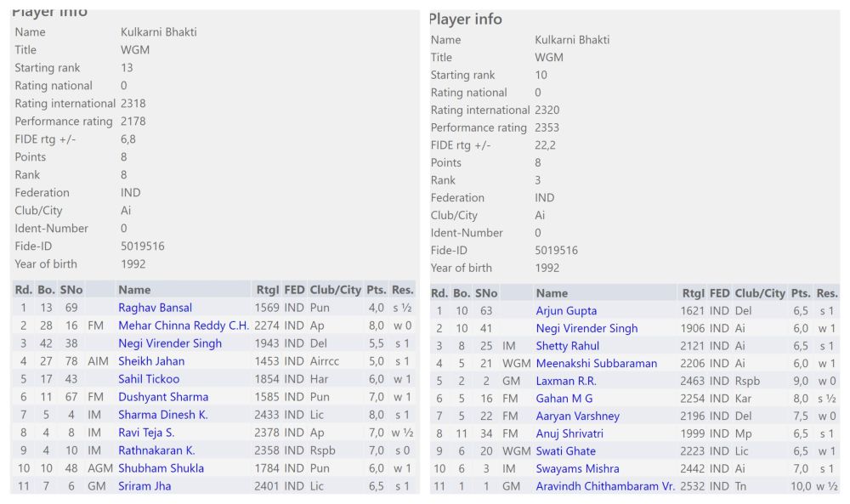View Aravindh Chithambaram Vr. details
Image resolution: width=850 pixels, height=504 pixels.
pos(605,486)
